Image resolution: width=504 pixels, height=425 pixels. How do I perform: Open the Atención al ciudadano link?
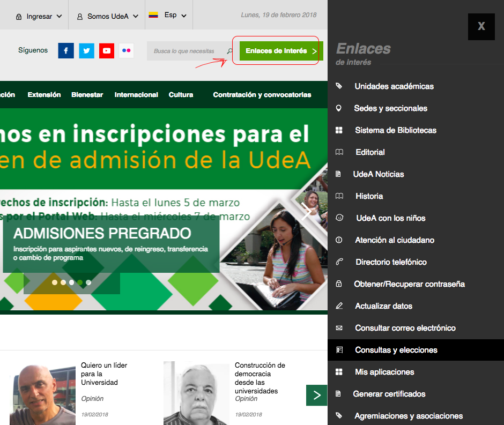point(395,240)
